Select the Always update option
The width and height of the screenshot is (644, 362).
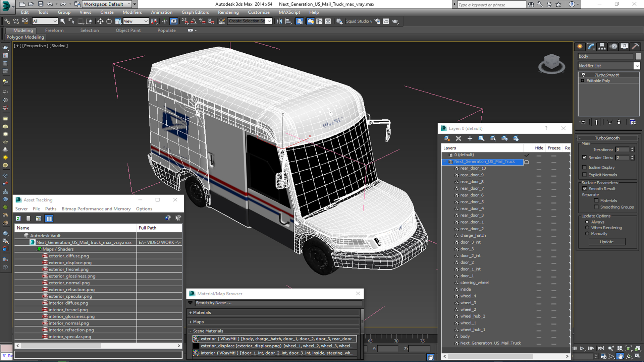[x=587, y=222]
